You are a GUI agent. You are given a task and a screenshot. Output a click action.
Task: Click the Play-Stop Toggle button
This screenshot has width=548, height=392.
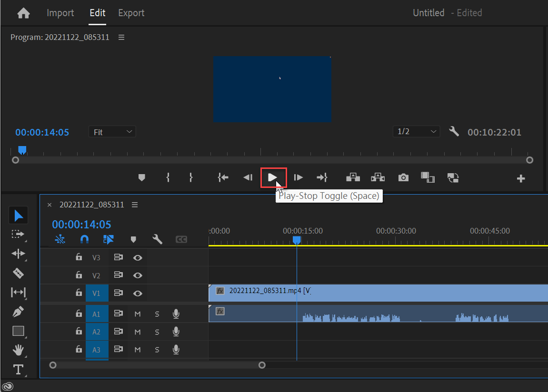click(x=273, y=177)
